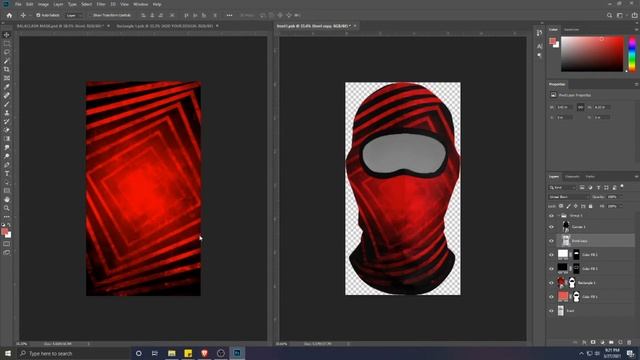Select the Hand tool

tap(7, 200)
